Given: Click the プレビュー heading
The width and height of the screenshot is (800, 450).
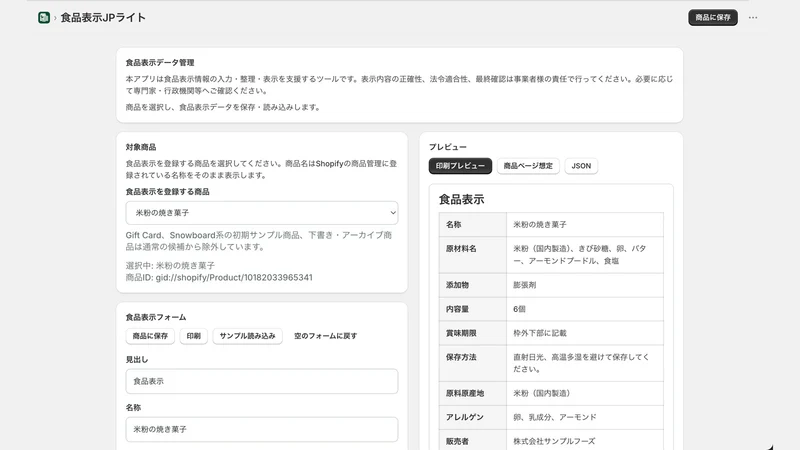Looking at the screenshot, I should click(x=447, y=147).
